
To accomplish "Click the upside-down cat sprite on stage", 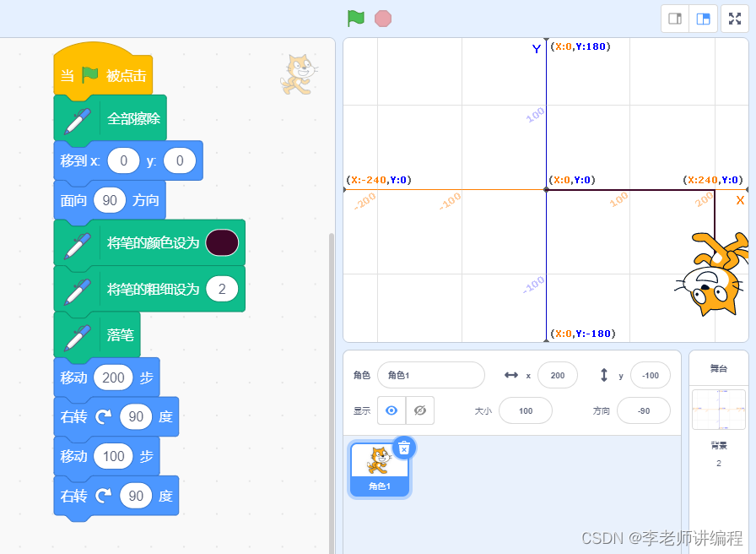I will (713, 274).
